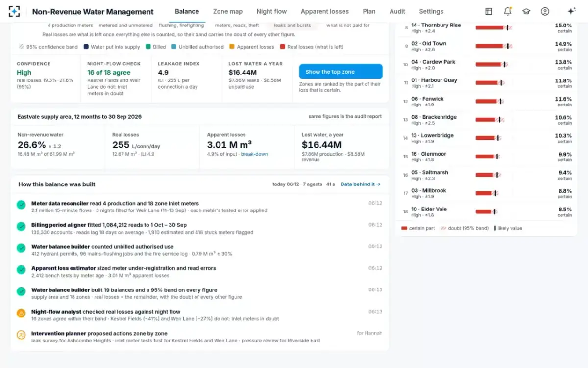Click the 'likely value' legend marker

pos(495,228)
